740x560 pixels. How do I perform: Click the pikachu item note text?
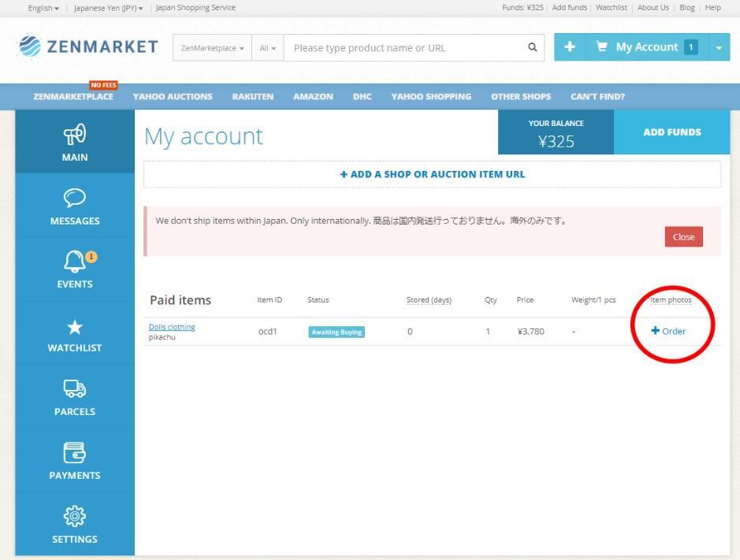pos(162,337)
